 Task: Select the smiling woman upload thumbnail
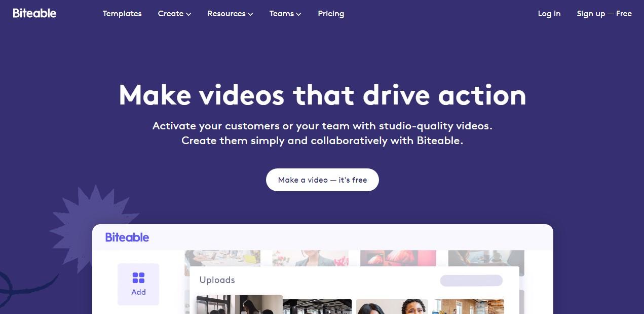coord(392,306)
